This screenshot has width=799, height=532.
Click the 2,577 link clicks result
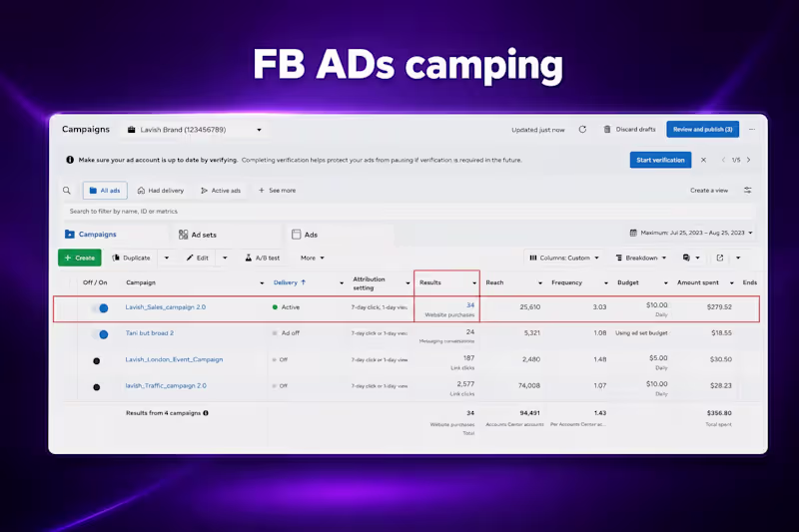pos(465,384)
